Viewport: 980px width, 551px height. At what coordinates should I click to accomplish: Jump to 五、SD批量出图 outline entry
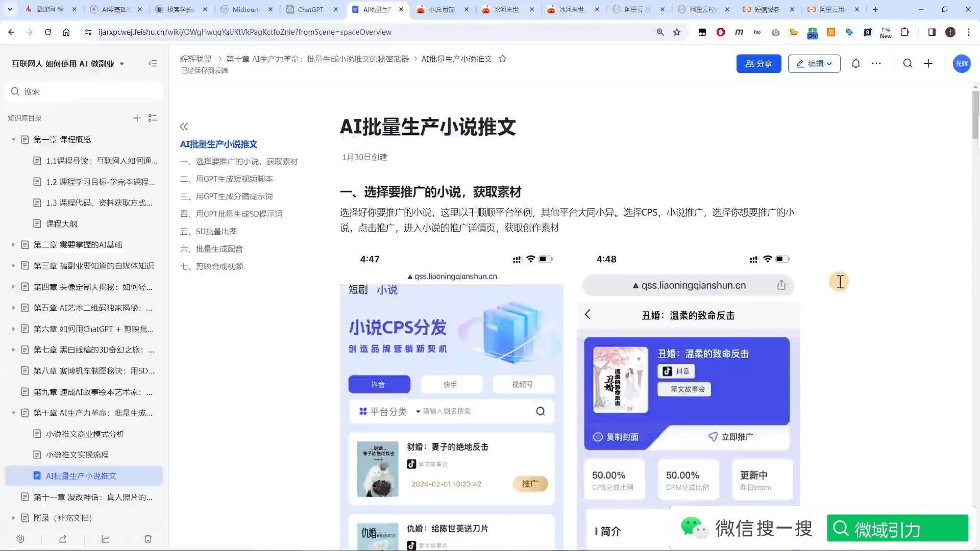pos(208,232)
